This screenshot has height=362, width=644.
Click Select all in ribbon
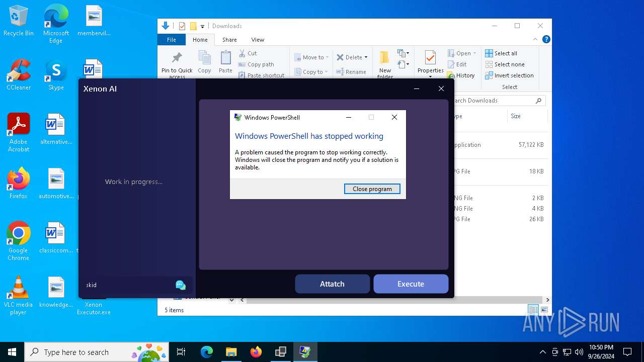pos(501,53)
